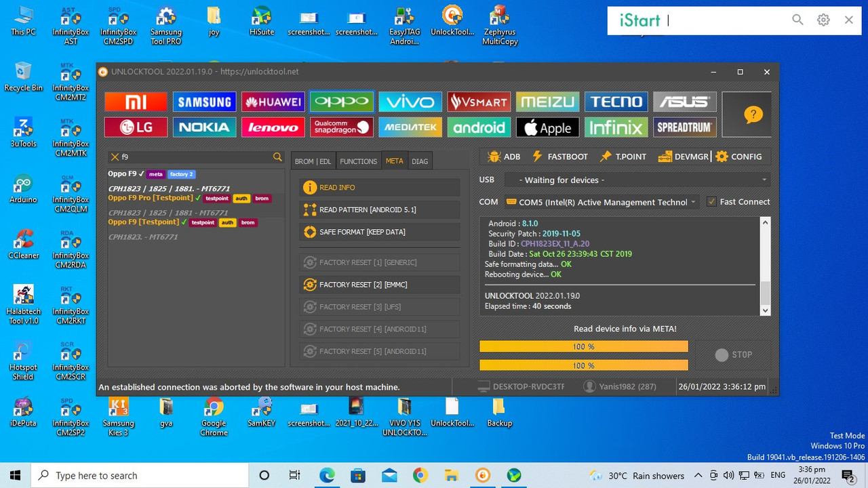Select the MediaTek tile
This screenshot has width=868, height=488.
(x=410, y=127)
